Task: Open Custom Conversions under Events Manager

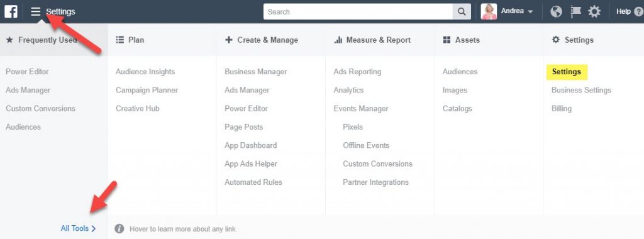Action: click(x=377, y=164)
